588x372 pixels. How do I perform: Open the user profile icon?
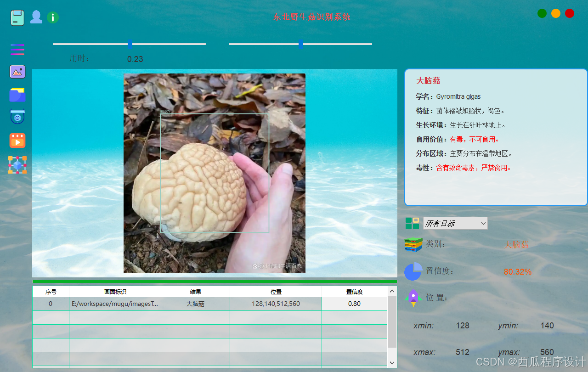pyautogui.click(x=36, y=17)
